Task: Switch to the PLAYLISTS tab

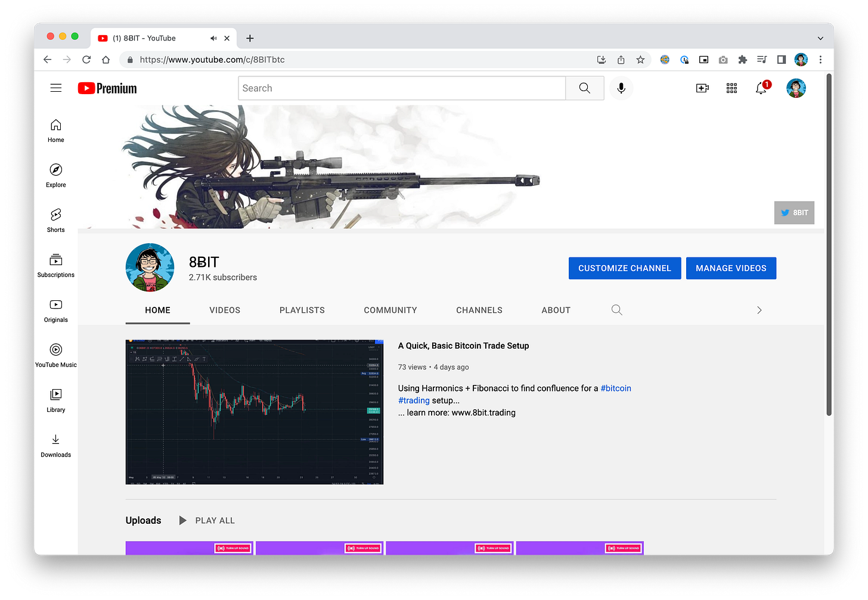Action: click(302, 310)
